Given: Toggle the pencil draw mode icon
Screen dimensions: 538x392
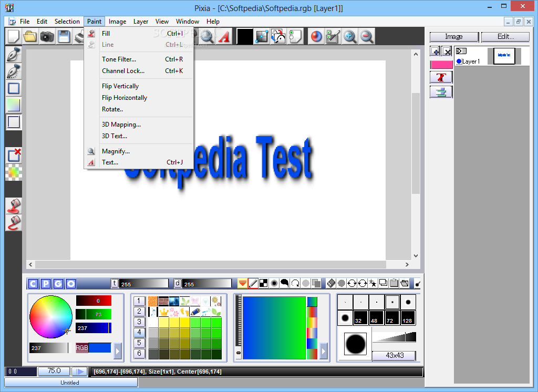Looking at the screenshot, I should coord(253,283).
